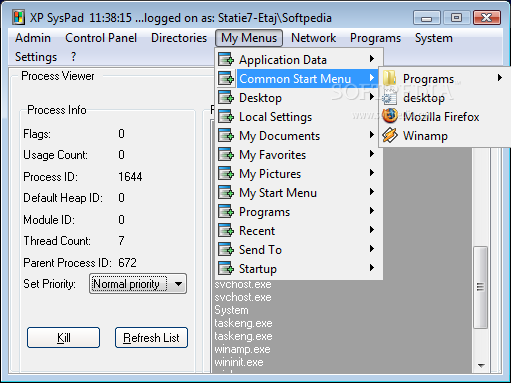Viewport: 511px width, 383px height.
Task: Click the desktop settings file icon in submenu
Action: [389, 97]
